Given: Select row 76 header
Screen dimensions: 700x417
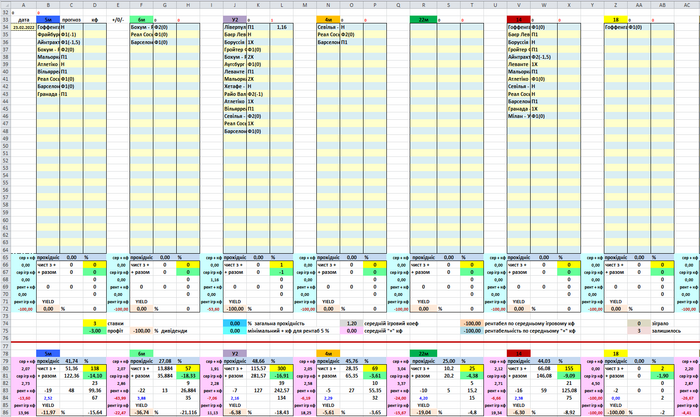Looking at the screenshot, I should coord(5,338).
